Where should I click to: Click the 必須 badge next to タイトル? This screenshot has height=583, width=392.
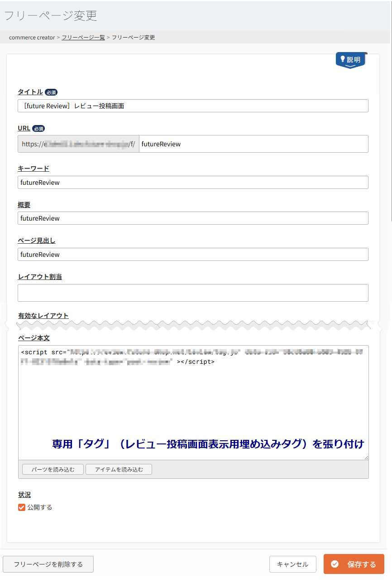[x=51, y=92]
